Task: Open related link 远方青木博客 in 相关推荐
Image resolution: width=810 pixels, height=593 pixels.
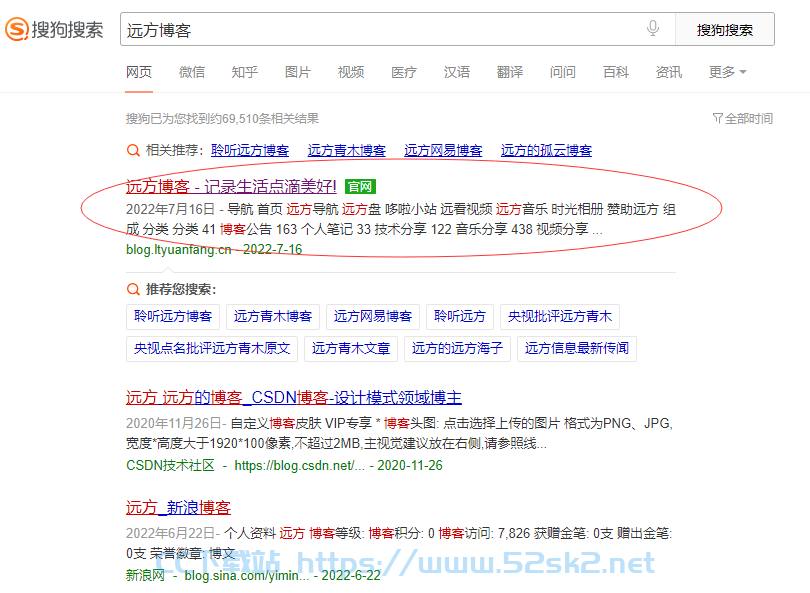Action: coord(347,150)
